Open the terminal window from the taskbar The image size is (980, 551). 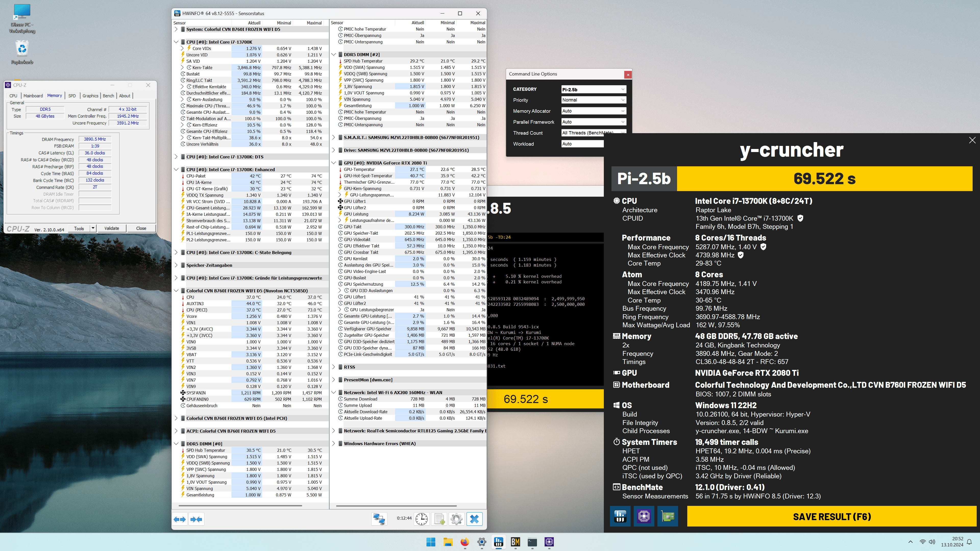point(532,542)
